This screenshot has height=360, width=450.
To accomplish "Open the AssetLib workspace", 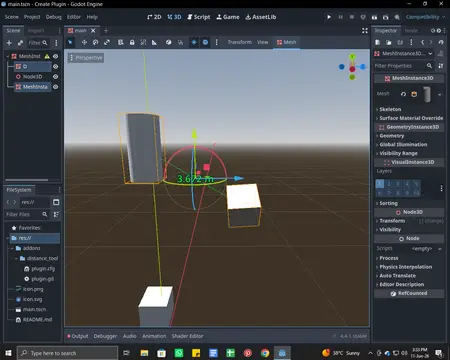I will (x=261, y=17).
